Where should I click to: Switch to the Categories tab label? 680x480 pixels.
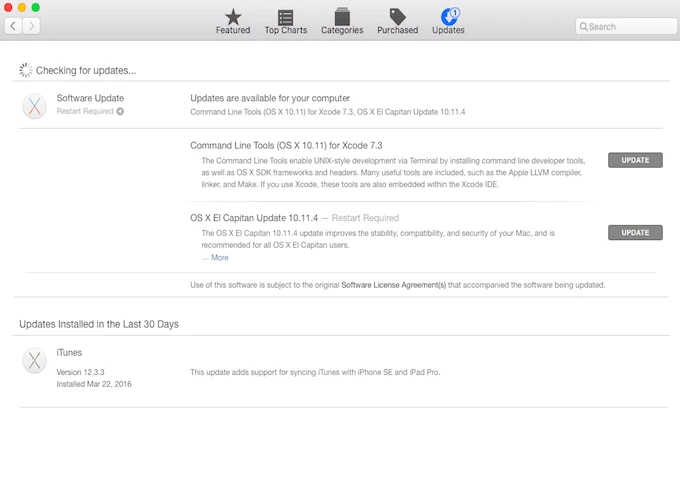(x=342, y=30)
